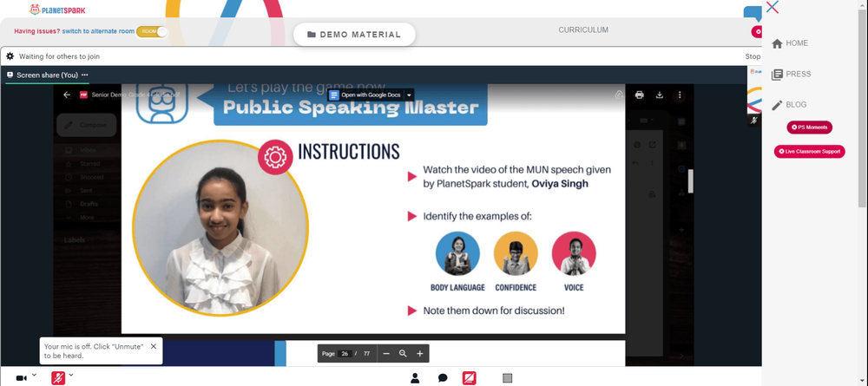Click 'Note them down for discussion!' text

(494, 311)
